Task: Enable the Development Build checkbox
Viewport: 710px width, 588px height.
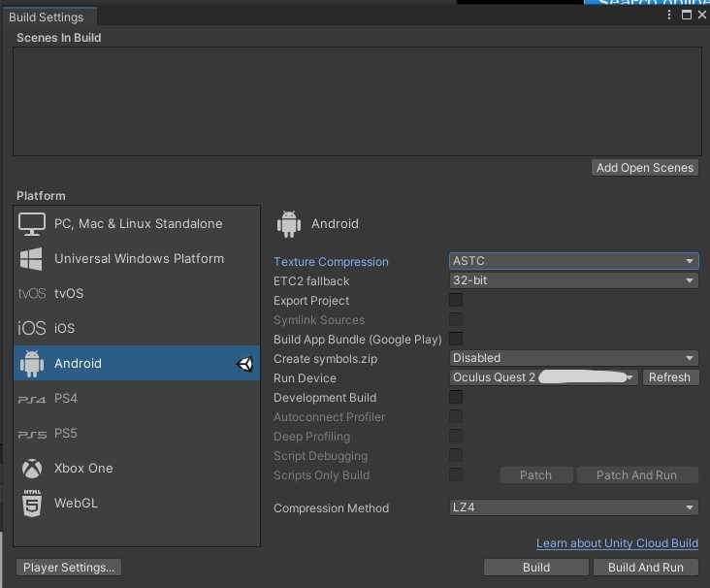Action: 456,397
